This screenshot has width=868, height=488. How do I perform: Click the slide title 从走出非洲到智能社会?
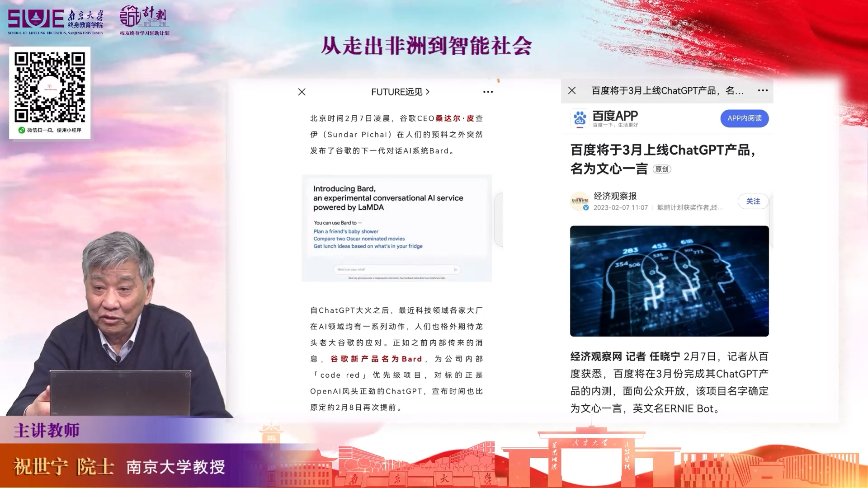click(x=426, y=46)
